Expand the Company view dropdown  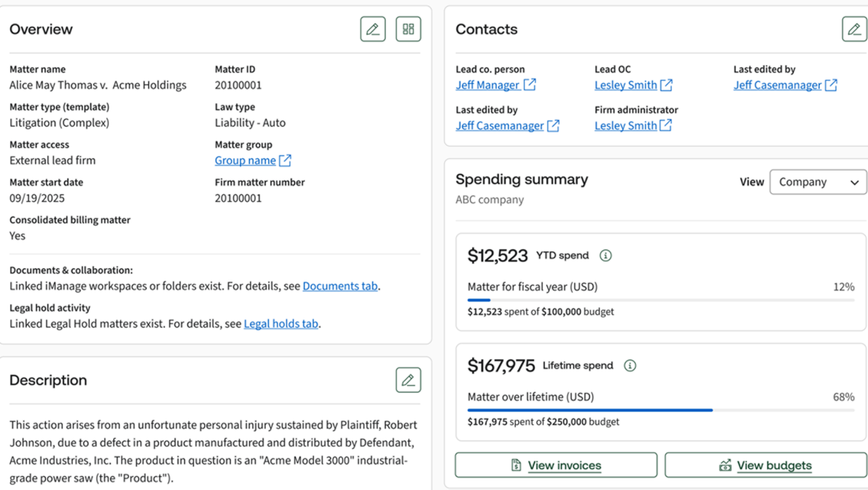coord(818,182)
